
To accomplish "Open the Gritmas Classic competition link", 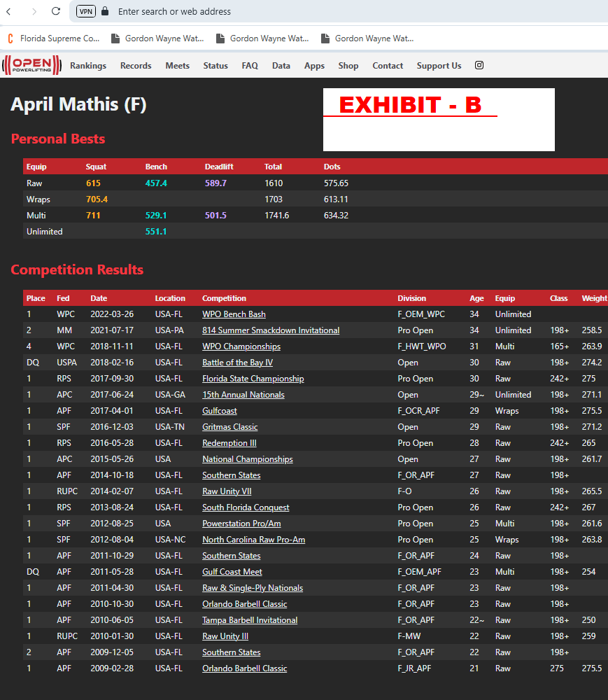I will 230,427.
